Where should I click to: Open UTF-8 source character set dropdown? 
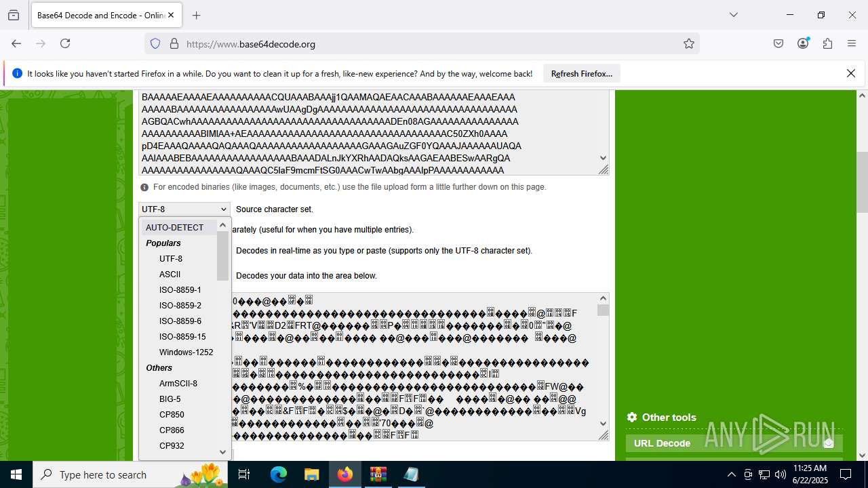184,209
